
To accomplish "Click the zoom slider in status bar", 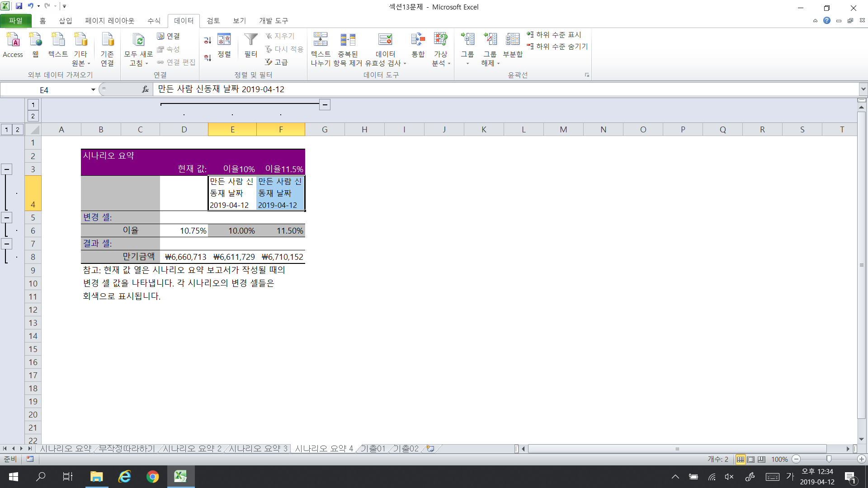I will tap(829, 459).
